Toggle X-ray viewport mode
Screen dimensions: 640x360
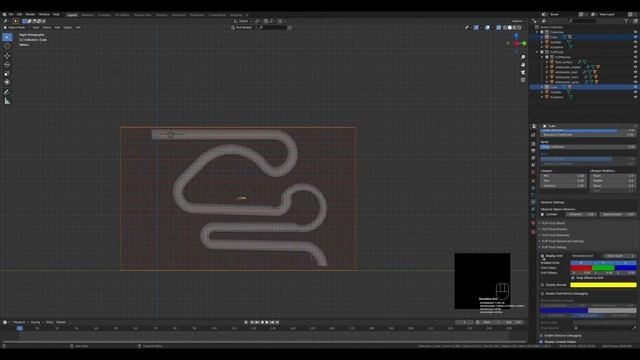(x=498, y=27)
